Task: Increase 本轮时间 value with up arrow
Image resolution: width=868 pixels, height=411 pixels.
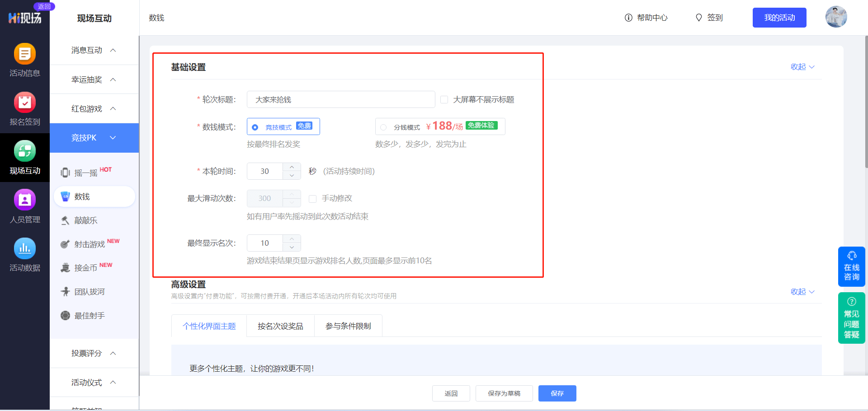Action: (292, 167)
